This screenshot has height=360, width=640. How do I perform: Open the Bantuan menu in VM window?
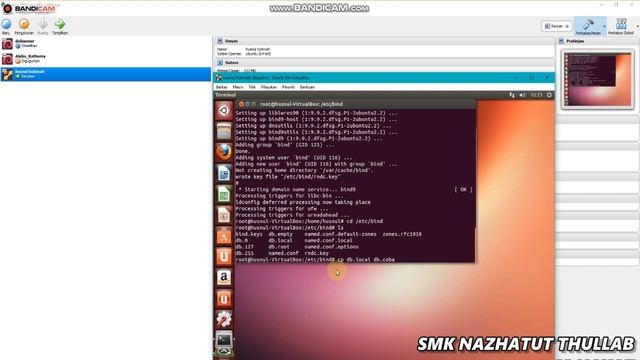tap(307, 87)
